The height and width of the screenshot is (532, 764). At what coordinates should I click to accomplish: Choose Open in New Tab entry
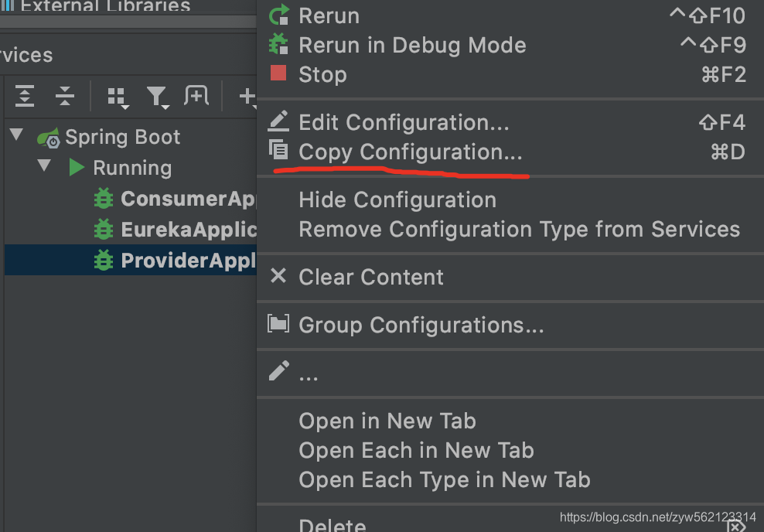point(510,421)
